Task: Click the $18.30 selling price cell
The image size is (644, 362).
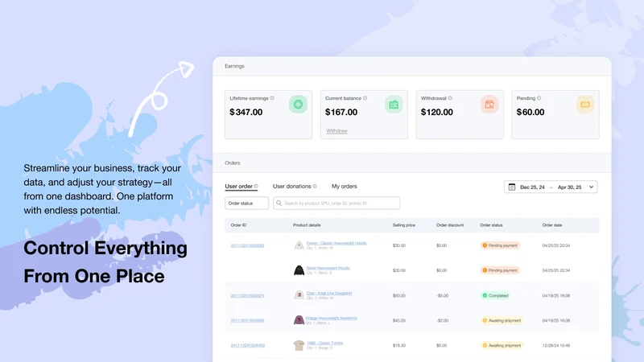Action: click(x=398, y=346)
